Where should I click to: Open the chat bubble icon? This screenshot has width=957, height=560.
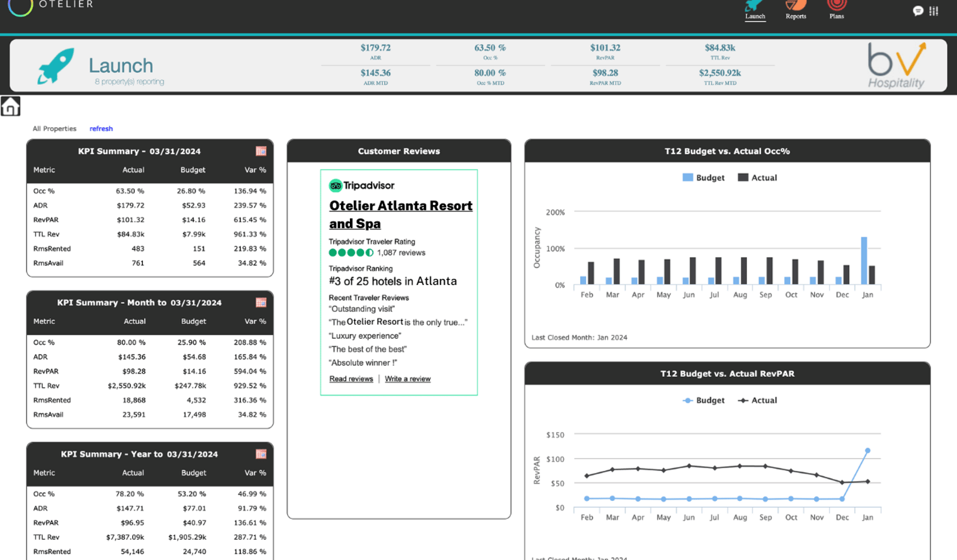pyautogui.click(x=918, y=11)
